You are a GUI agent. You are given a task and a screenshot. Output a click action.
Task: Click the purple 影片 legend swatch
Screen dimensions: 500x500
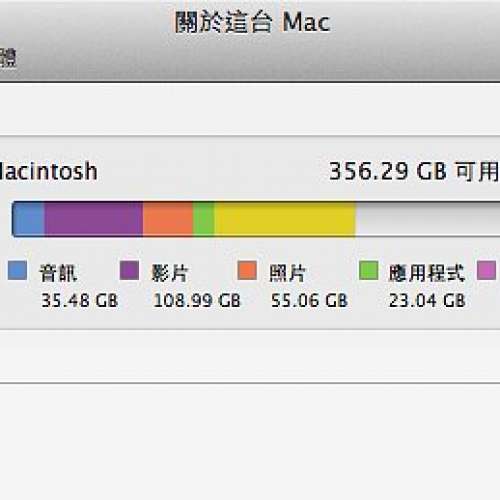(129, 270)
